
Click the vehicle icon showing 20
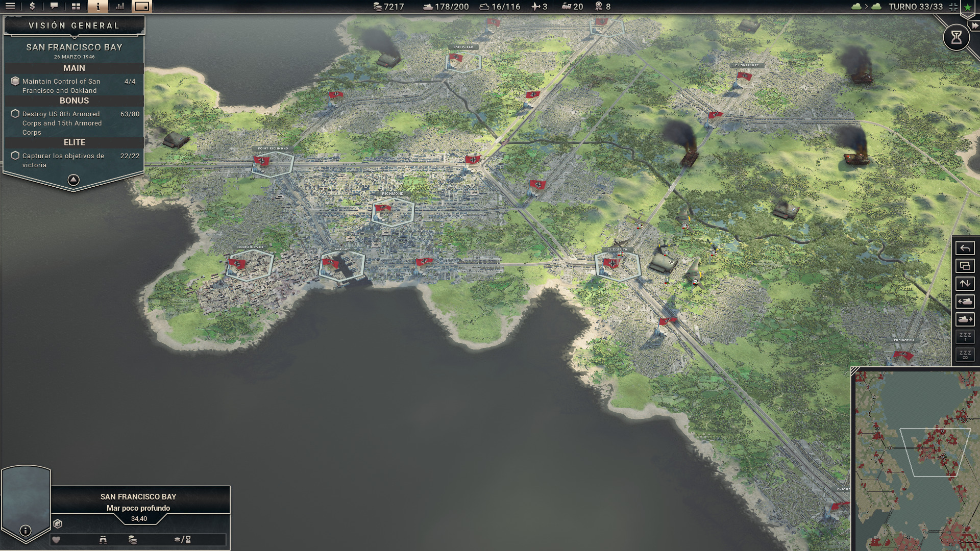566,7
